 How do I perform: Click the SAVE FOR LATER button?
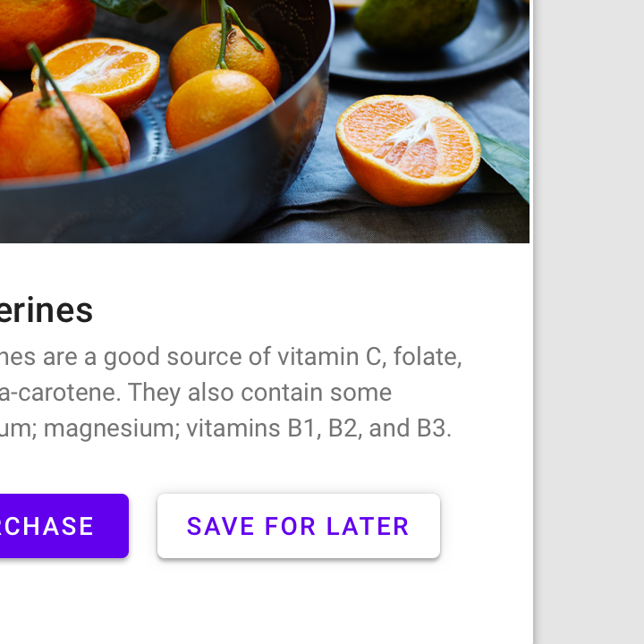(299, 526)
